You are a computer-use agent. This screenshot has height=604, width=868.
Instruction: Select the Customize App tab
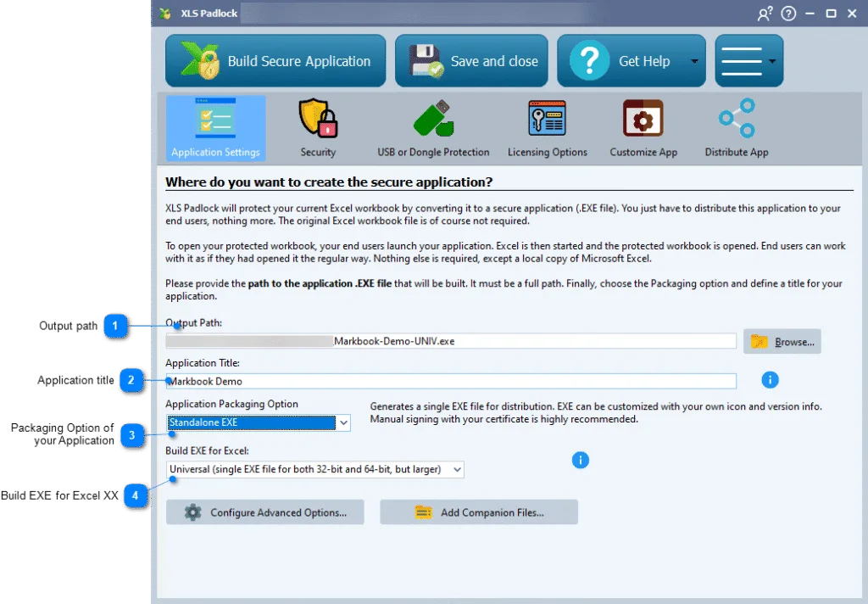[x=643, y=128]
